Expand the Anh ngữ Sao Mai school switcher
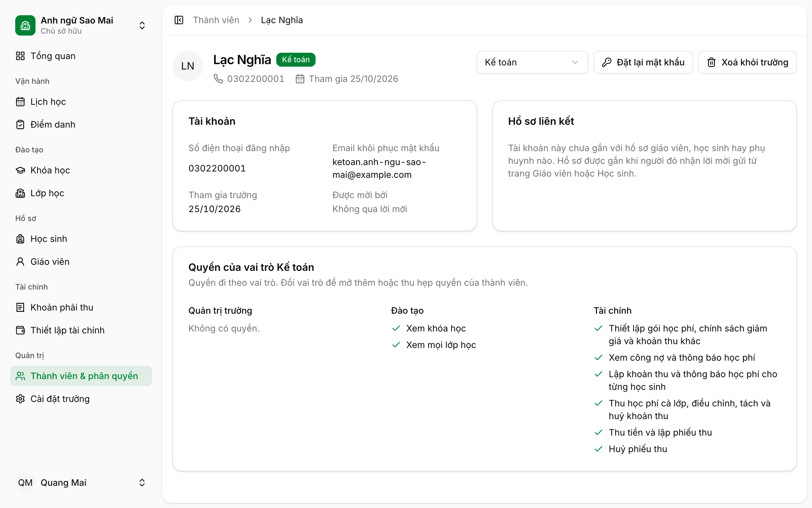812x508 pixels. pyautogui.click(x=142, y=25)
